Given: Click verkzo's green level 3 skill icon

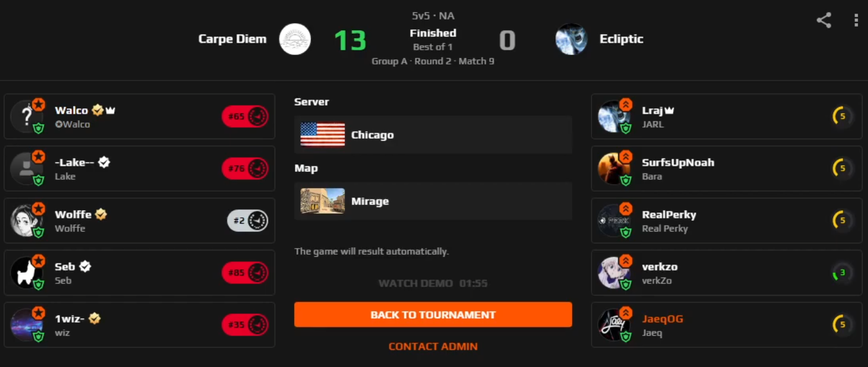Looking at the screenshot, I should tap(843, 273).
